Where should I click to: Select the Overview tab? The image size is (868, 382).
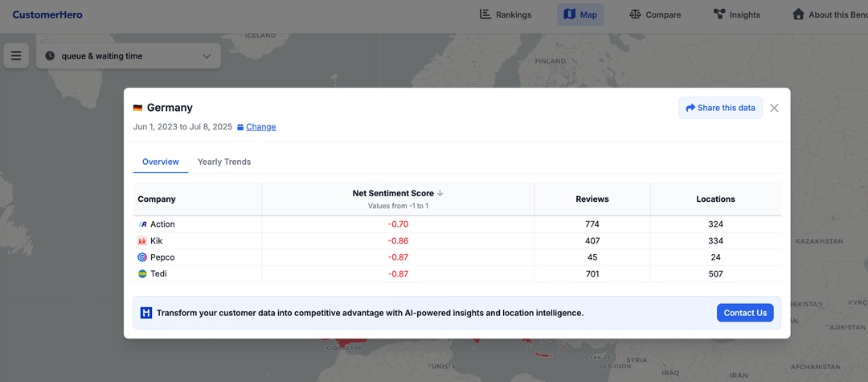(x=161, y=162)
